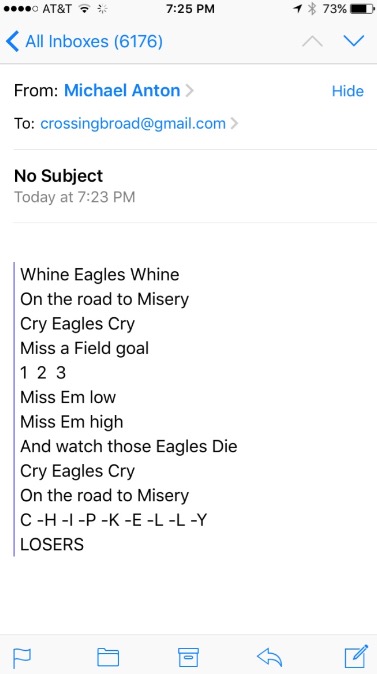The width and height of the screenshot is (377, 674).
Task: Go to the previous message with the up arrow
Action: (x=313, y=42)
